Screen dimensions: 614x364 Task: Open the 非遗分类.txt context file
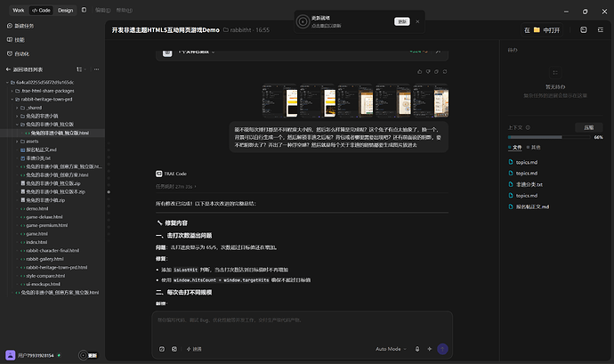click(529, 184)
